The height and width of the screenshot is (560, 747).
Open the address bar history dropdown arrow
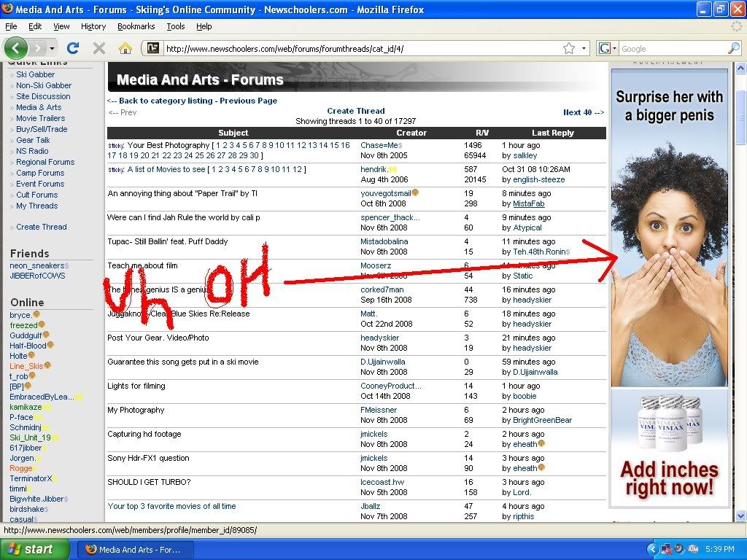coord(584,48)
